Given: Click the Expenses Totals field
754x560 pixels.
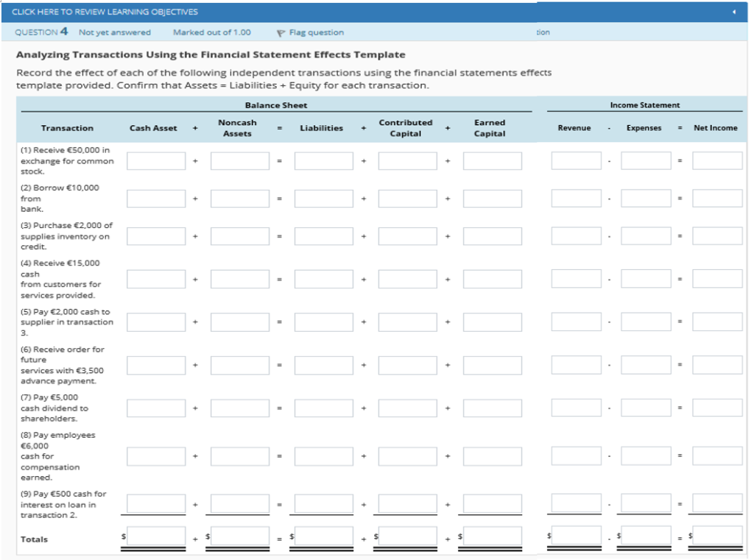Looking at the screenshot, I should [646, 537].
